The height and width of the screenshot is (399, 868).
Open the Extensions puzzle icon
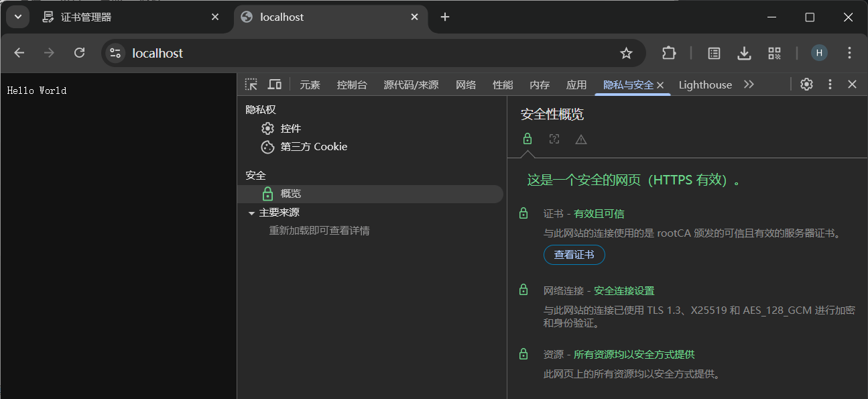coord(669,53)
